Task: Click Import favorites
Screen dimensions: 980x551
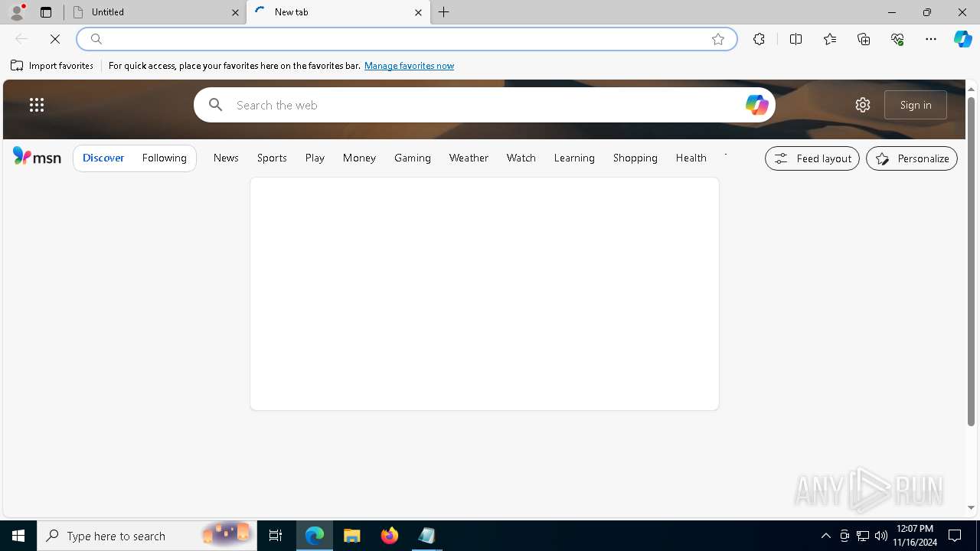Action: tap(52, 66)
